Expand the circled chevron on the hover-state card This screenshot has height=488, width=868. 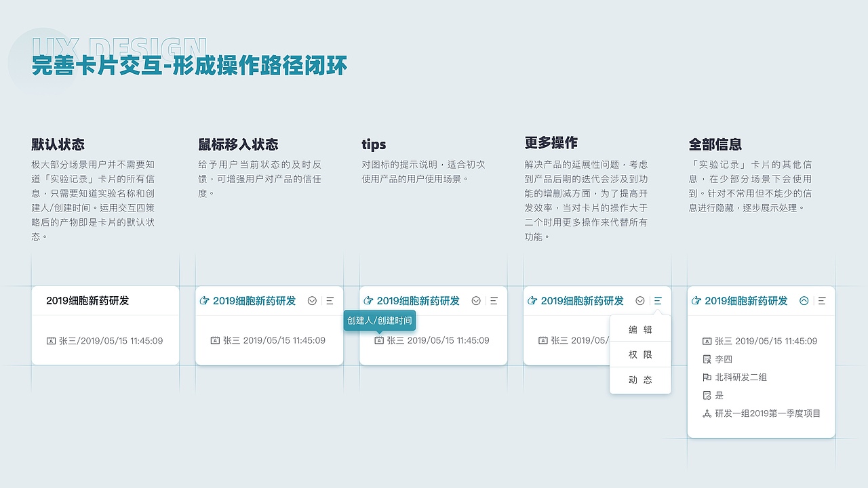[x=312, y=301]
